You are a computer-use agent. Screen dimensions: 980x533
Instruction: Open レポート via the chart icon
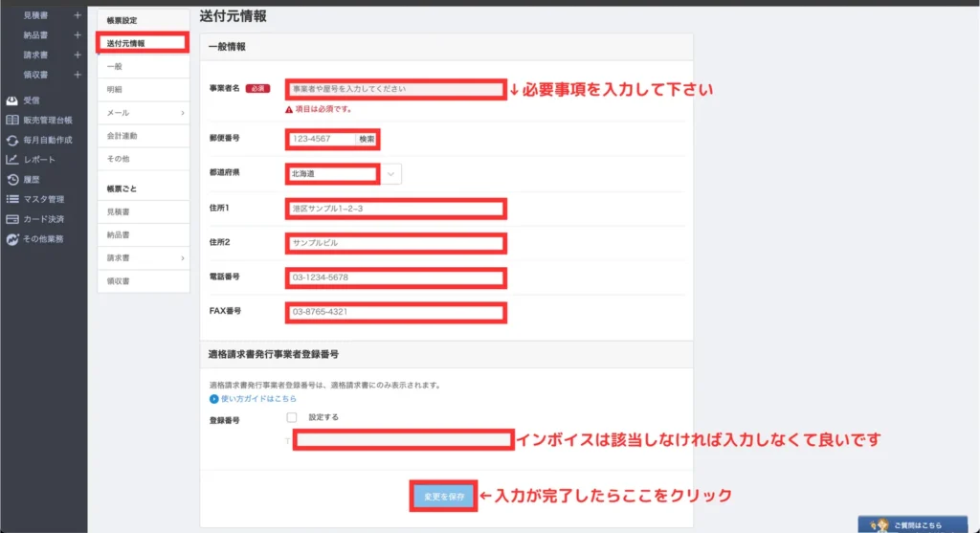(12, 160)
